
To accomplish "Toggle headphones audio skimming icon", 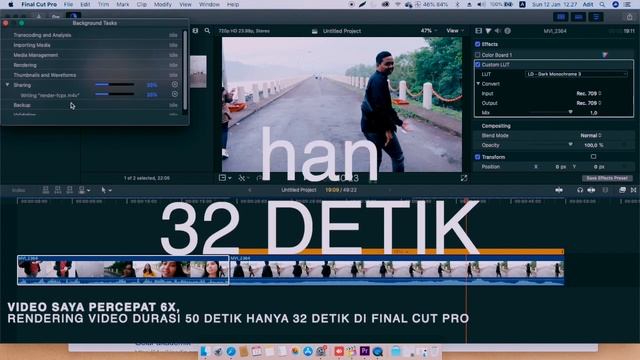I will click(x=580, y=190).
